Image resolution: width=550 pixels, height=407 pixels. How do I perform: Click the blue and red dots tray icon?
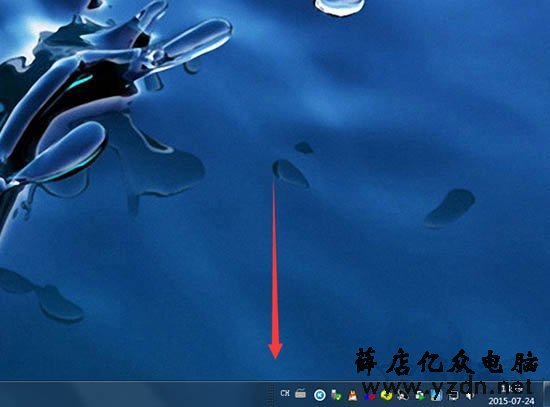[x=369, y=396]
